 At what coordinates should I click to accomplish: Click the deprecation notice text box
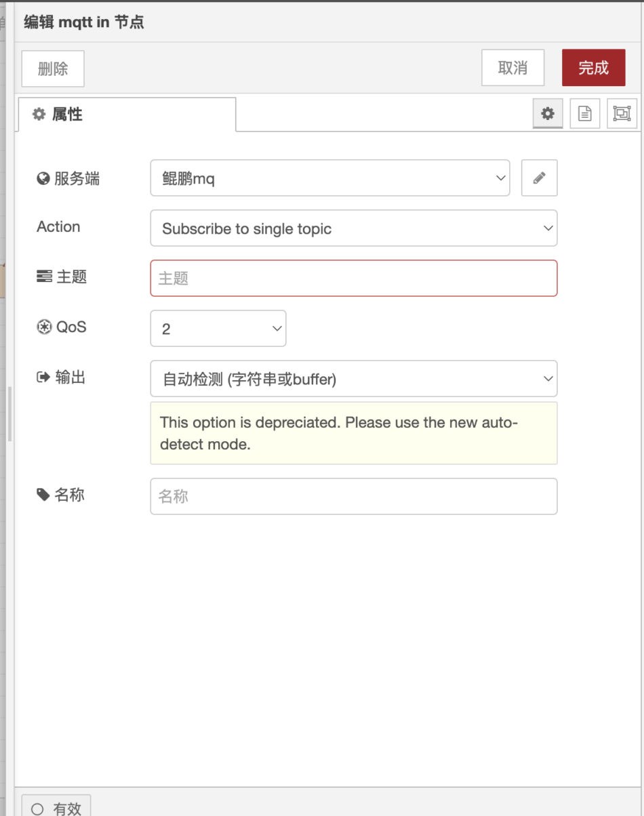[354, 433]
